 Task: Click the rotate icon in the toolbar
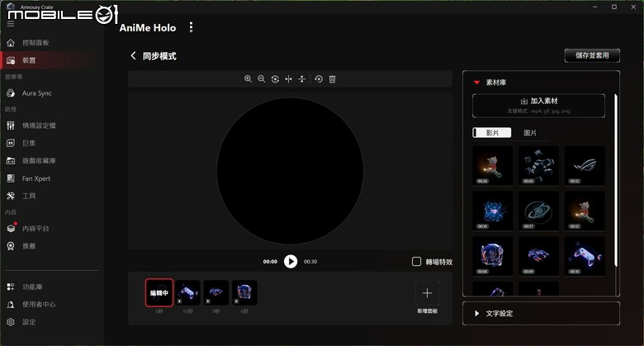point(275,79)
